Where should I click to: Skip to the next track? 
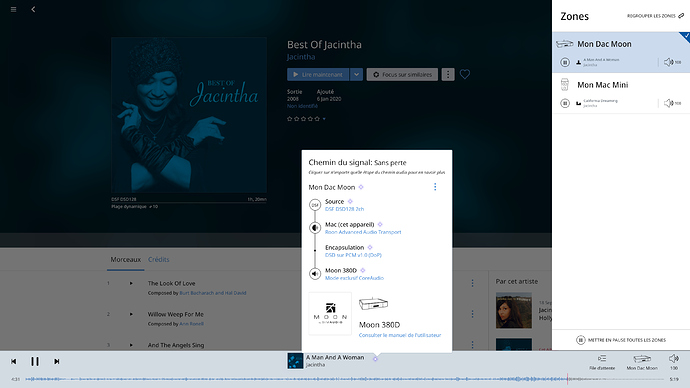pos(56,361)
